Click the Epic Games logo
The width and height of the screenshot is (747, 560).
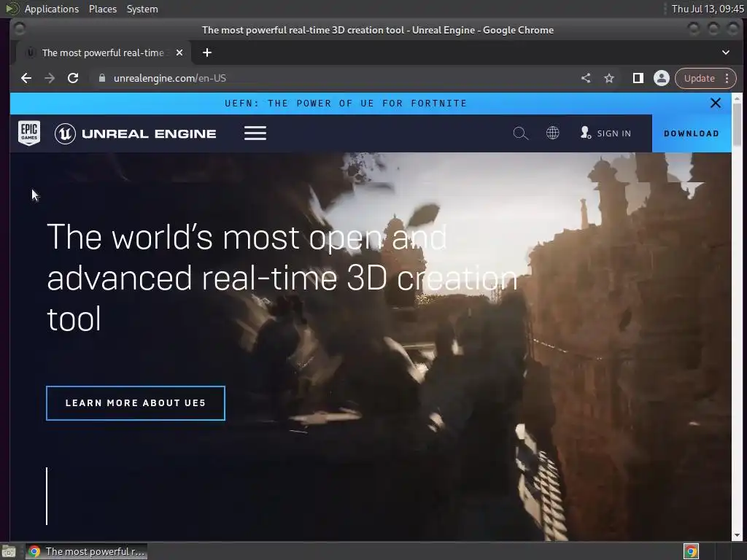tap(29, 133)
